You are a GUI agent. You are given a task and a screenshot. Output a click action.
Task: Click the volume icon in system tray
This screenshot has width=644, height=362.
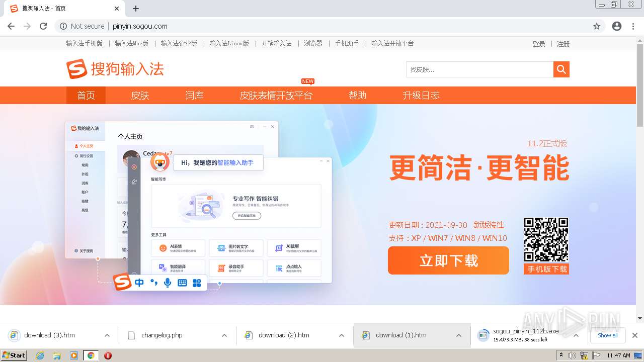(572, 355)
